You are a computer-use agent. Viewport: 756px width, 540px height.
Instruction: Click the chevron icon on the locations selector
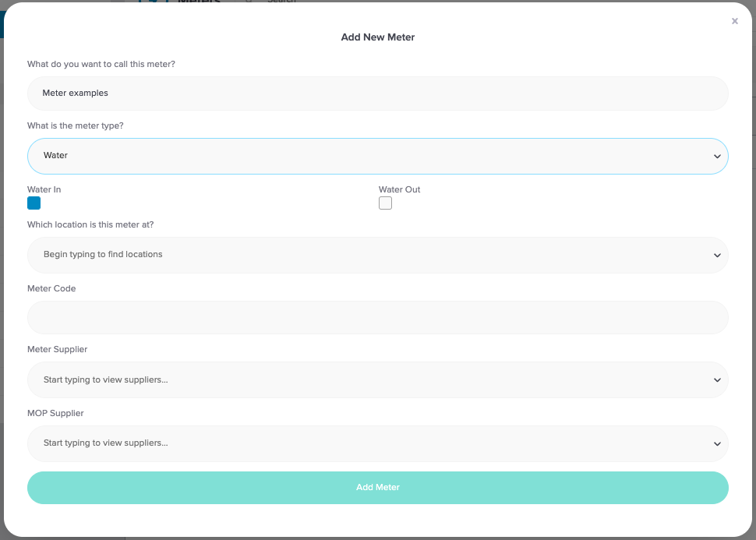(716, 255)
